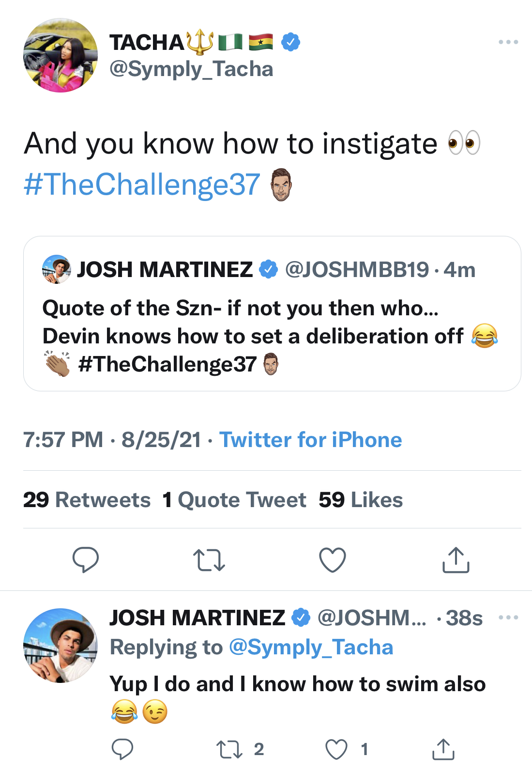Screen dimensions: 532x773
Task: Open #TheChallenge37 hashtag in main tweet
Action: 142,185
